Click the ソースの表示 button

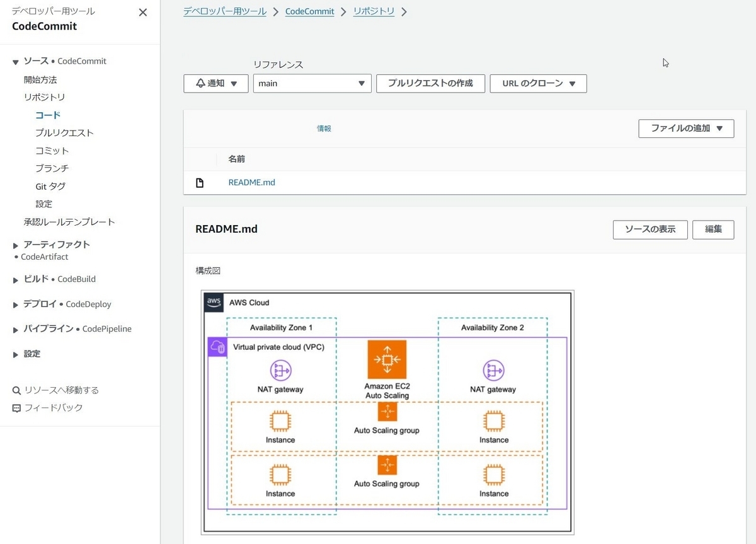[650, 229]
